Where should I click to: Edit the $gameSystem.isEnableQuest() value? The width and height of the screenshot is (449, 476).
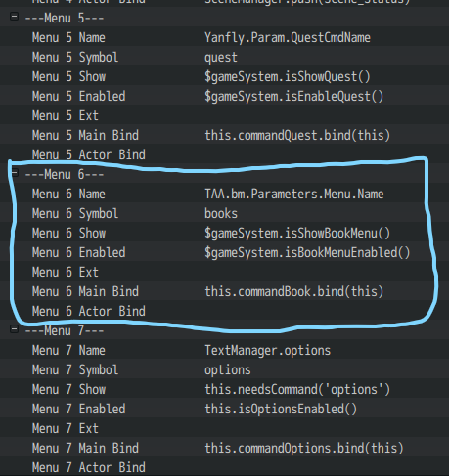293,96
